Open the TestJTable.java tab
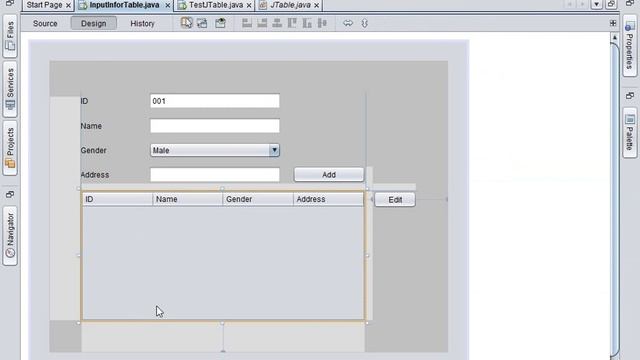 (x=216, y=5)
